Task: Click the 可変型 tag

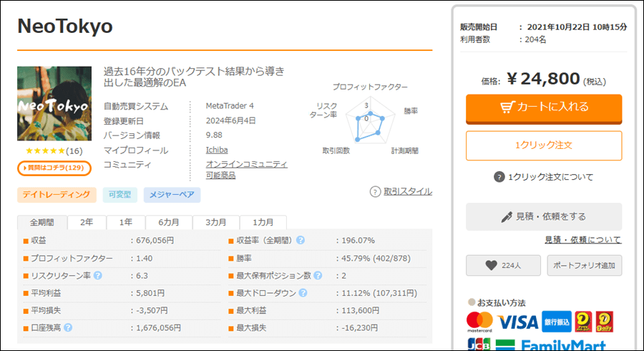Action: [x=120, y=195]
